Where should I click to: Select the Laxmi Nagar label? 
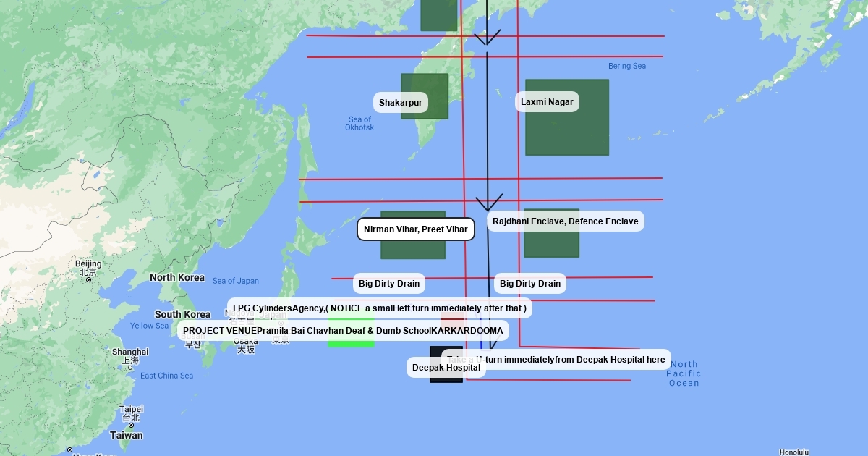coord(547,102)
